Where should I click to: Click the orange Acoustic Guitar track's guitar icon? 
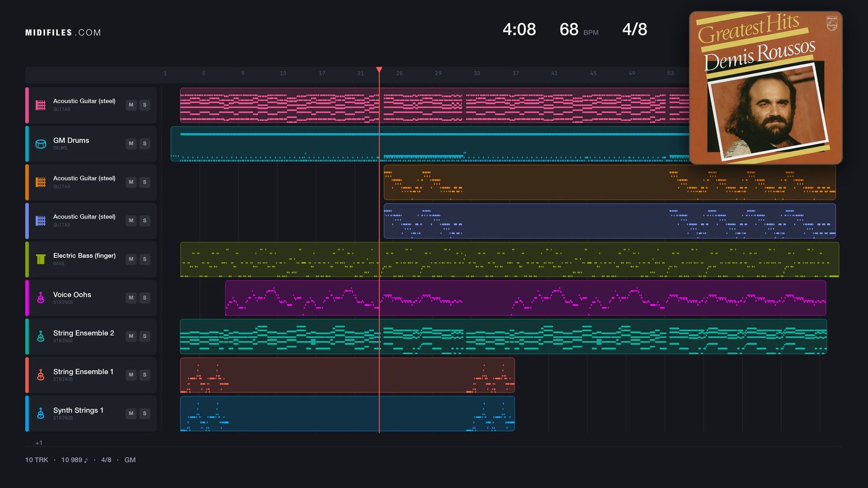[41, 182]
